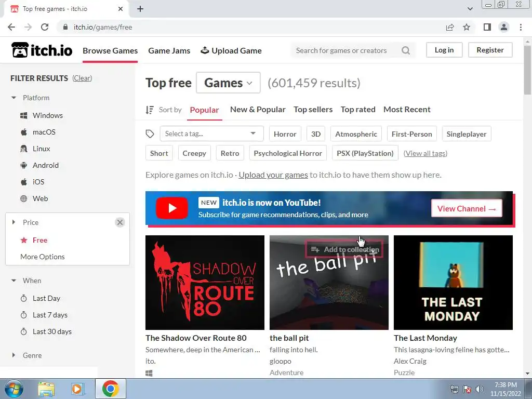Sort by Most Recent
Viewport: 532px width, 399px height.
(407, 110)
